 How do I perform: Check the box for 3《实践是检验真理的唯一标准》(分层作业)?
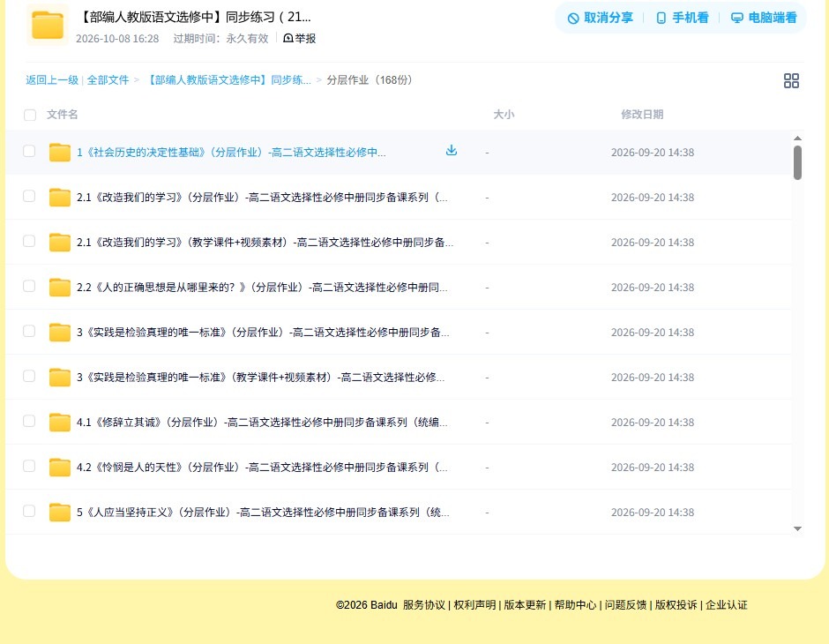point(29,331)
